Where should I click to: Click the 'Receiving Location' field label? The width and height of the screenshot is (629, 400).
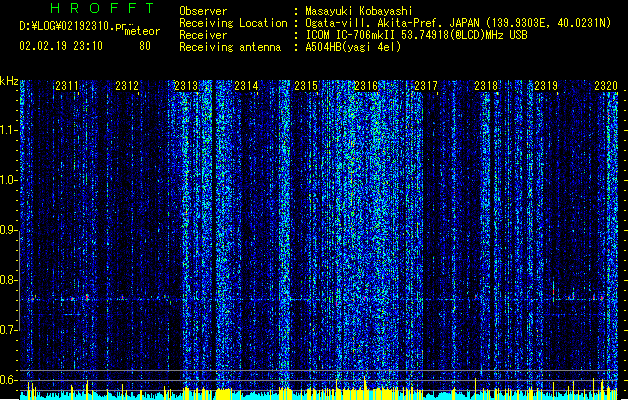coord(233,23)
